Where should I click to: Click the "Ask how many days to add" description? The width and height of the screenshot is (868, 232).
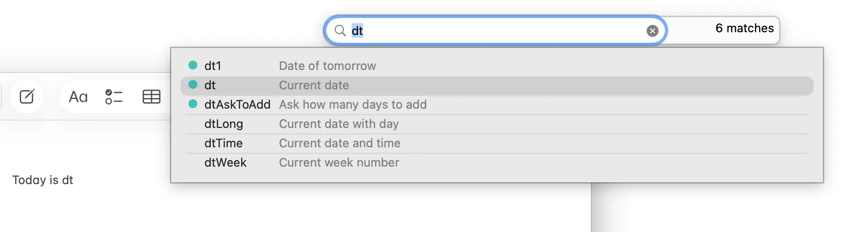pos(353,104)
